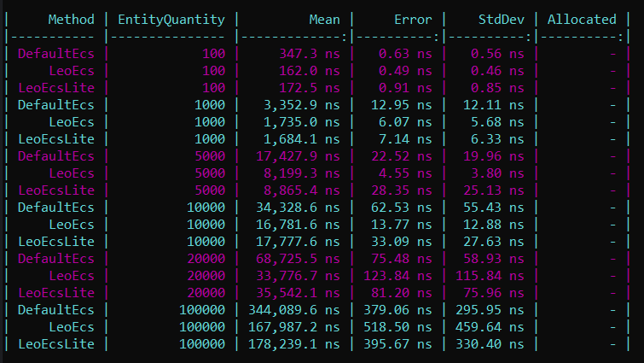
Task: Click the error value 379.06 ns
Action: [x=397, y=309]
